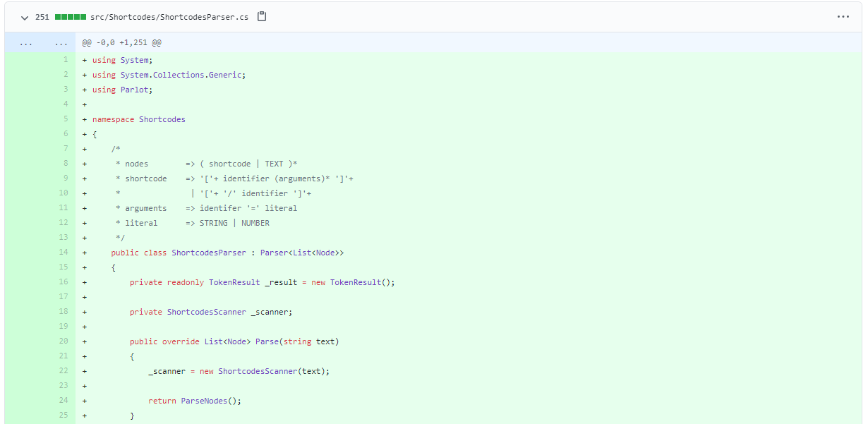Open the file options ellipsis menu

[x=843, y=17]
